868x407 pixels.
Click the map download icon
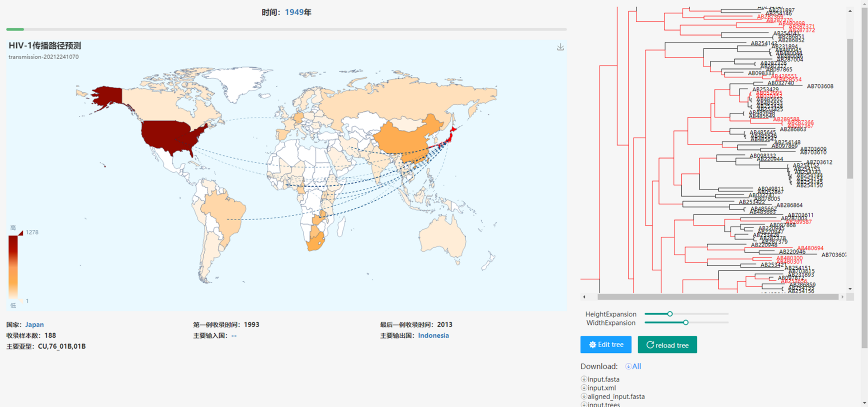click(560, 47)
